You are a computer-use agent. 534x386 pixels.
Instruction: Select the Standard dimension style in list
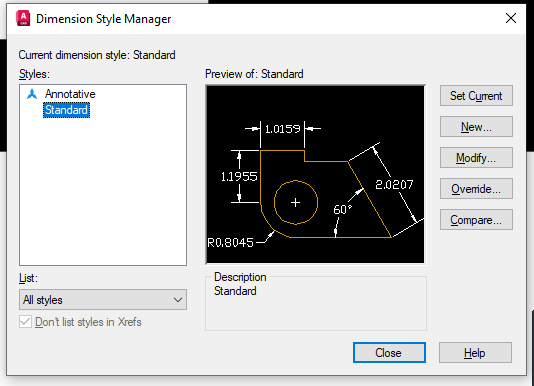click(x=66, y=110)
